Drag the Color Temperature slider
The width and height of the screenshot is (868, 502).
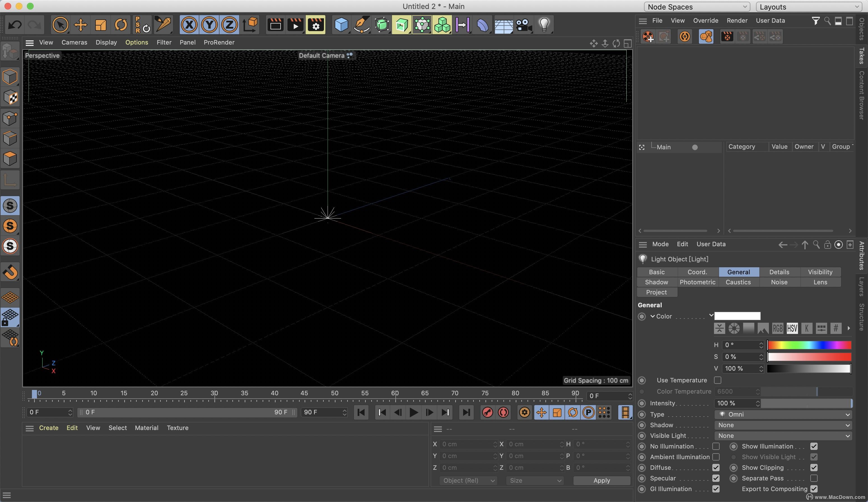(816, 392)
